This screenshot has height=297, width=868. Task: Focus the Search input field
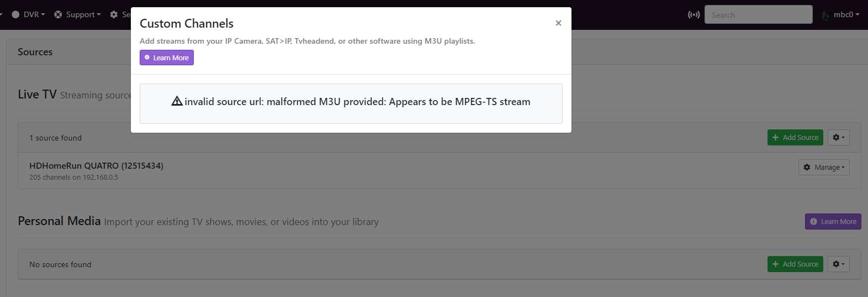pos(758,15)
